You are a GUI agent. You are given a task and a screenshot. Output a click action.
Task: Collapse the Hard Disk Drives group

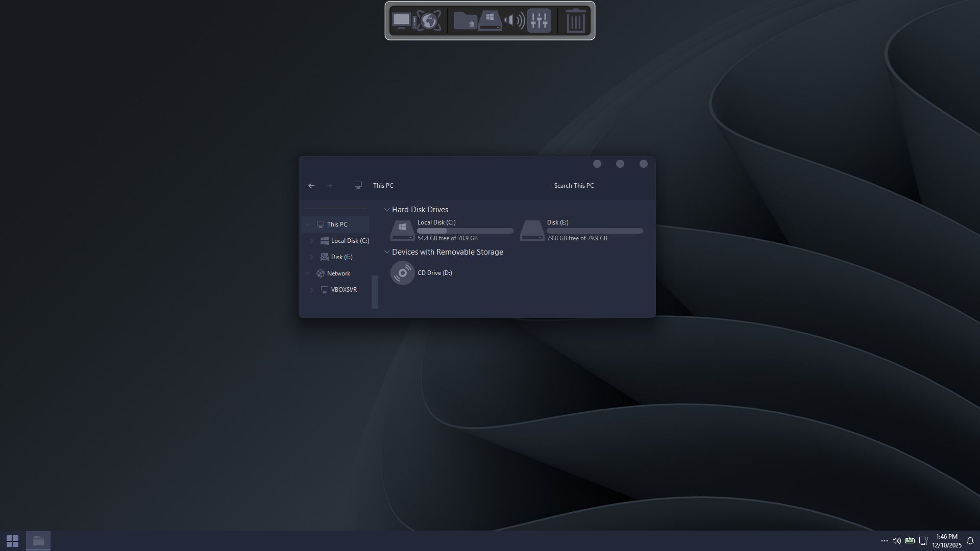point(387,210)
